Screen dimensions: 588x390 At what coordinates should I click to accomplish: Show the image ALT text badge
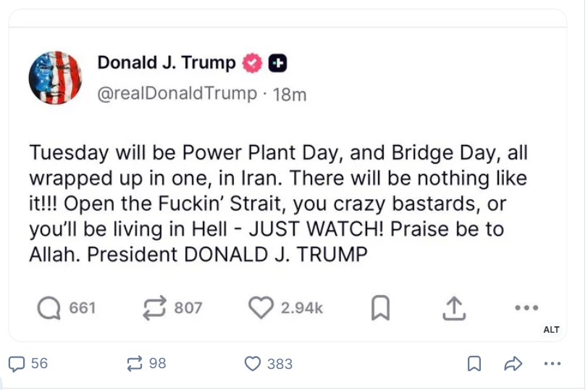[551, 330]
